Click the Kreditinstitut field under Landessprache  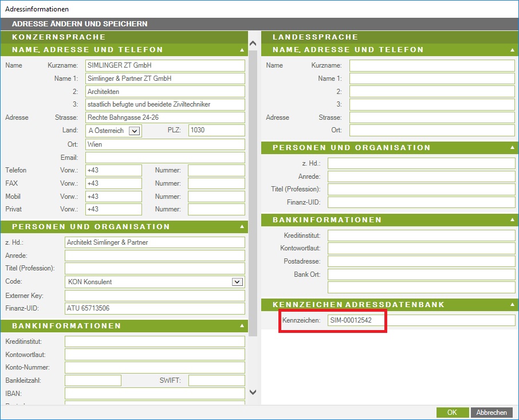click(420, 235)
